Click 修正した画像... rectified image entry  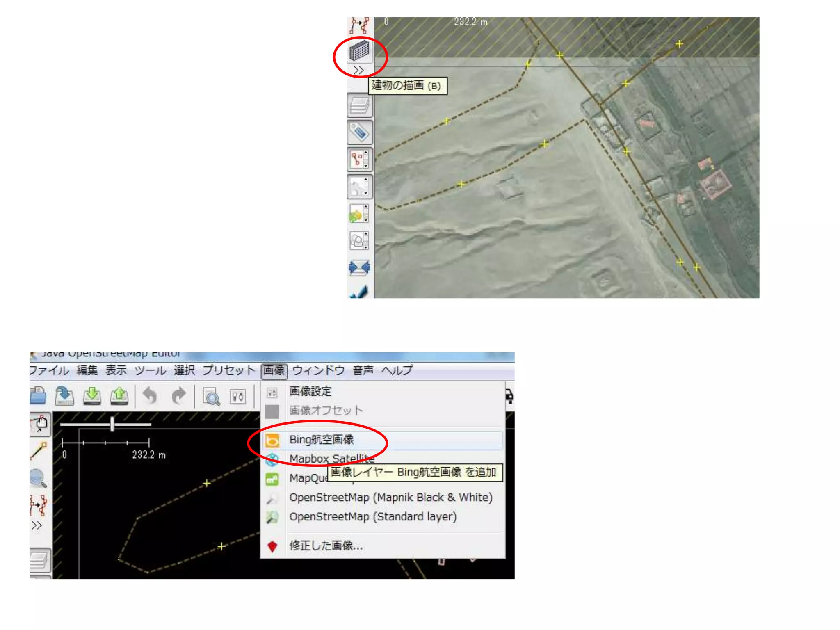(326, 546)
